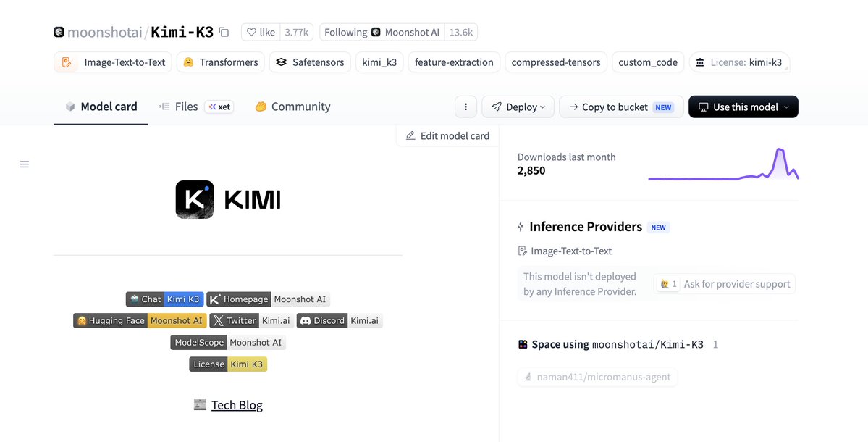Screen dimensions: 868x442
Task: Select the Safetensors tag
Action: pyautogui.click(x=310, y=62)
